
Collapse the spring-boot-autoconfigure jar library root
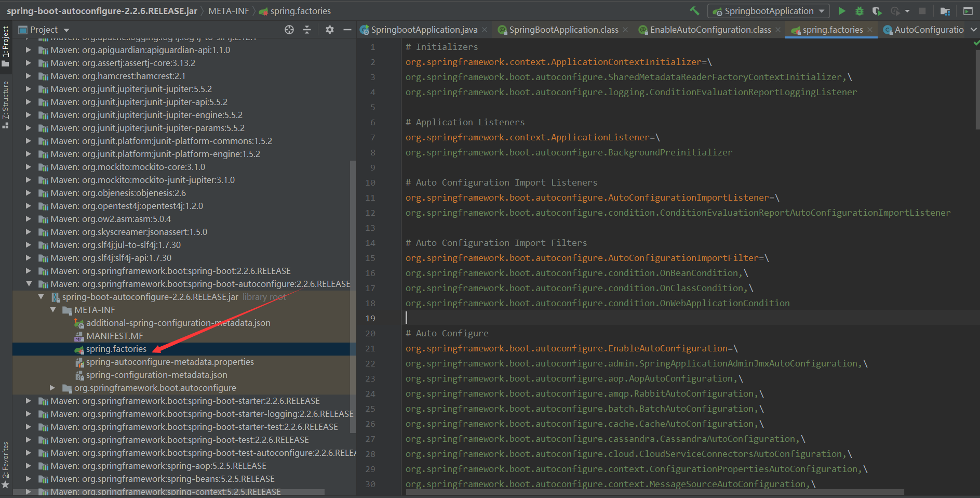41,297
